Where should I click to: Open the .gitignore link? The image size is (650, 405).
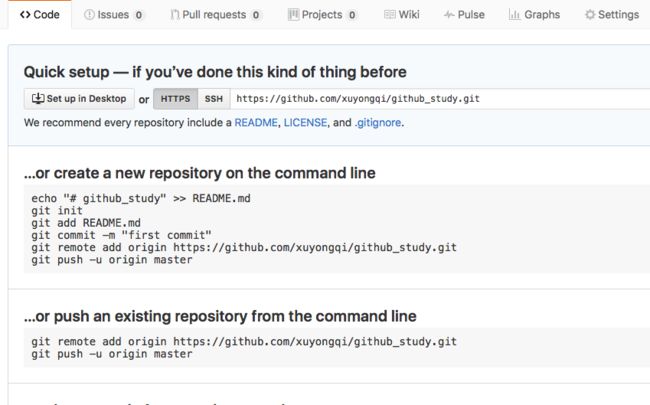[378, 123]
